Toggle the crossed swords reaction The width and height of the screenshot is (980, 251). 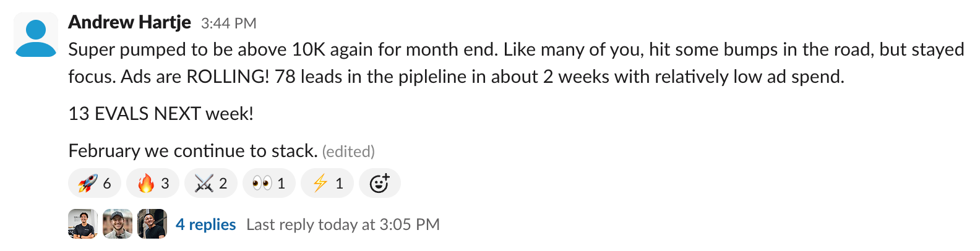tap(210, 184)
